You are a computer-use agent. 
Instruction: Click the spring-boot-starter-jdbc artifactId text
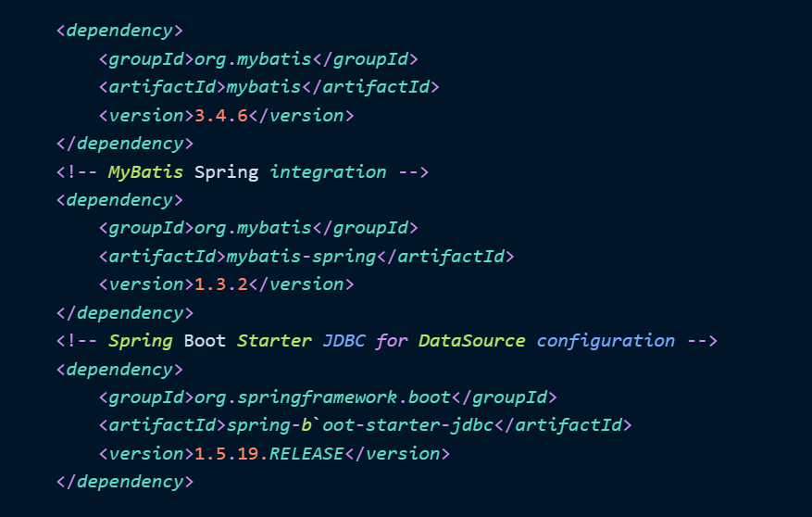pos(360,425)
